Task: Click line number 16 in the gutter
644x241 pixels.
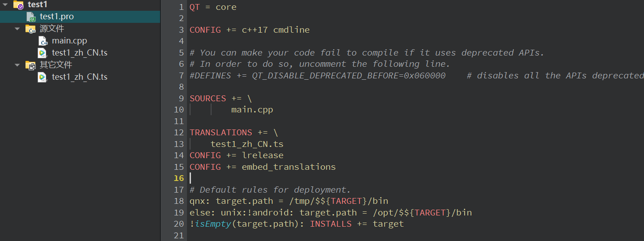Action: pos(179,178)
